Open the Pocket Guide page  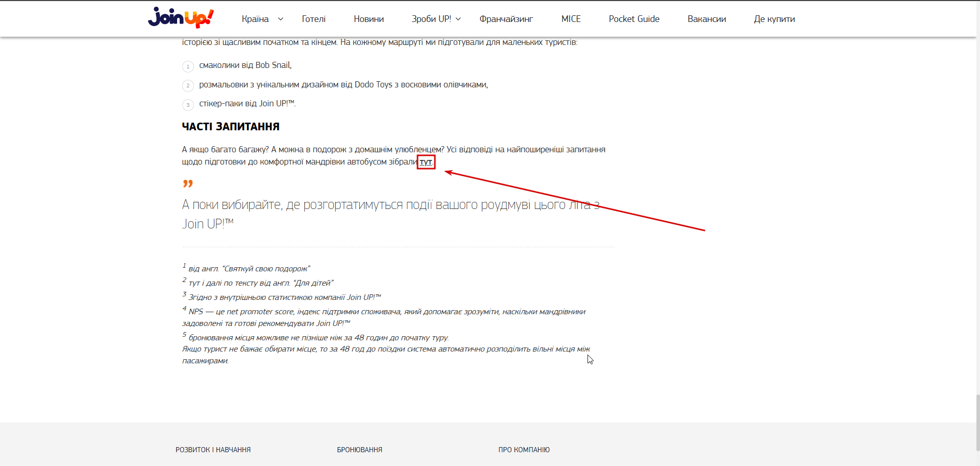[x=634, y=19]
